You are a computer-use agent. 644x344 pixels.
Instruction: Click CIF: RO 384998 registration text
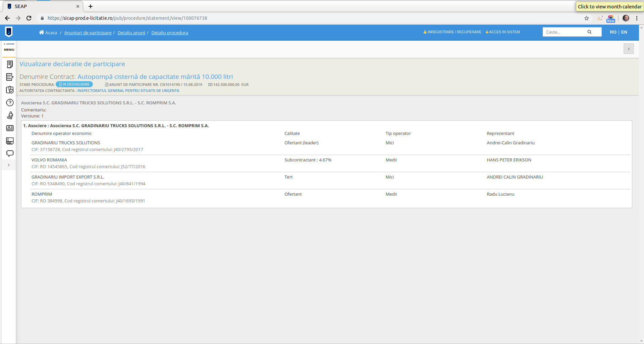pos(88,201)
